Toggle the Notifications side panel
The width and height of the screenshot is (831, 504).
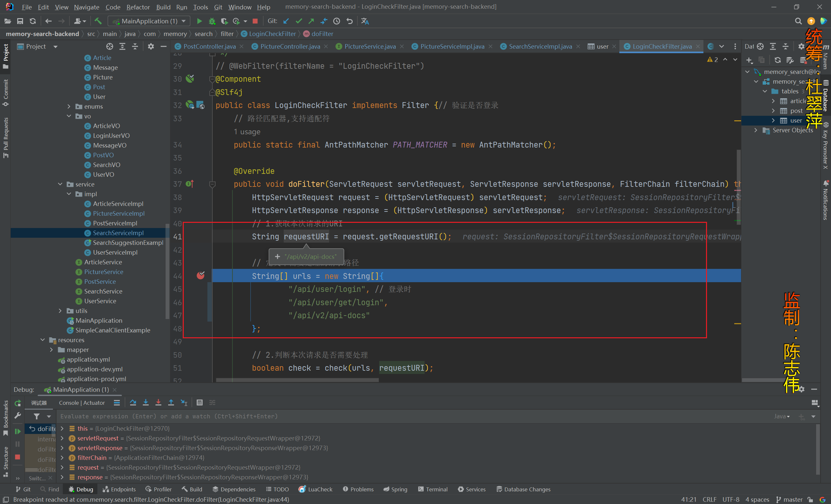click(x=825, y=200)
